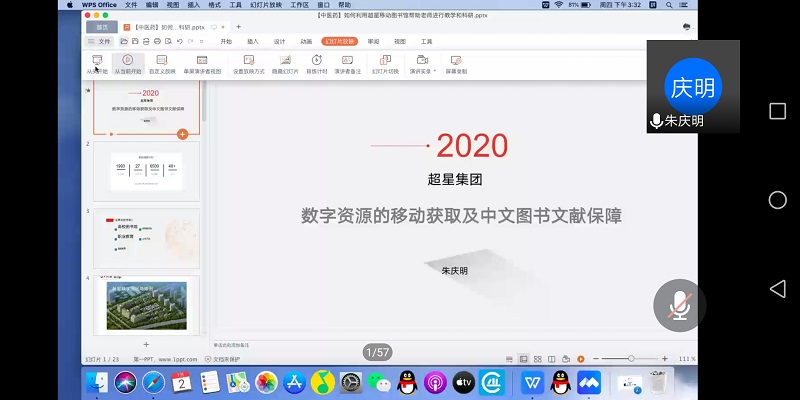This screenshot has width=800, height=400.
Task: Add a new slide with orange plus button
Action: tap(182, 133)
